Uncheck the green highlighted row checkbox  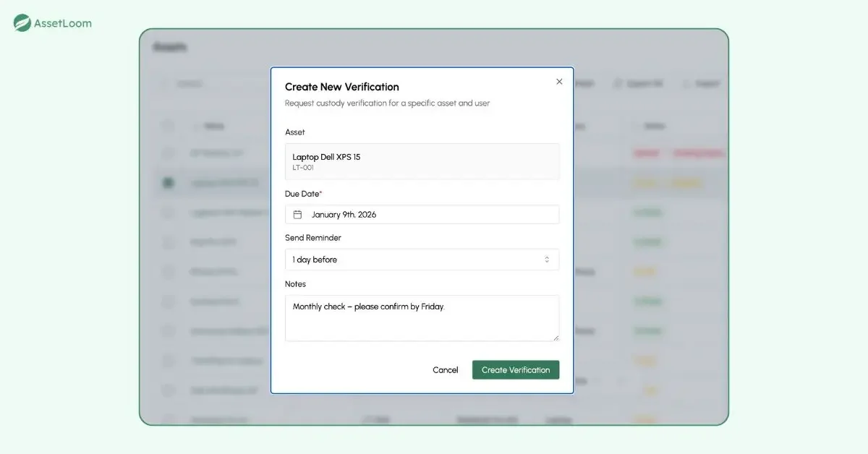click(168, 183)
